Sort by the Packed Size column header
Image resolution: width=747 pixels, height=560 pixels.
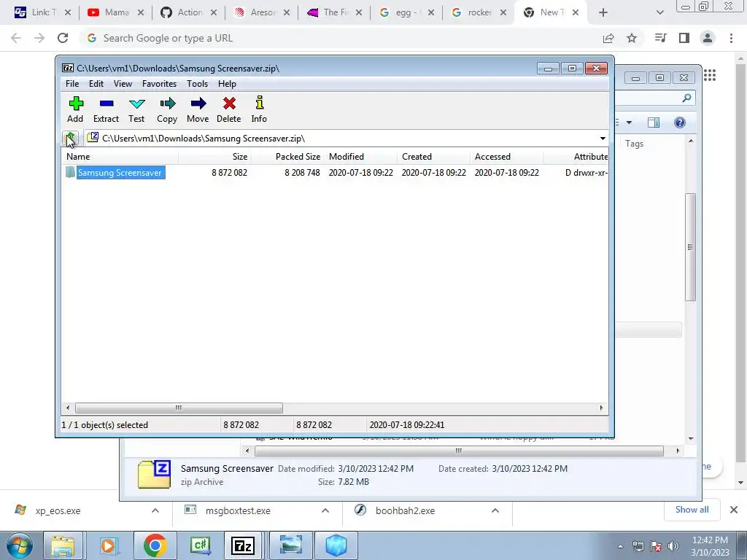click(287, 157)
